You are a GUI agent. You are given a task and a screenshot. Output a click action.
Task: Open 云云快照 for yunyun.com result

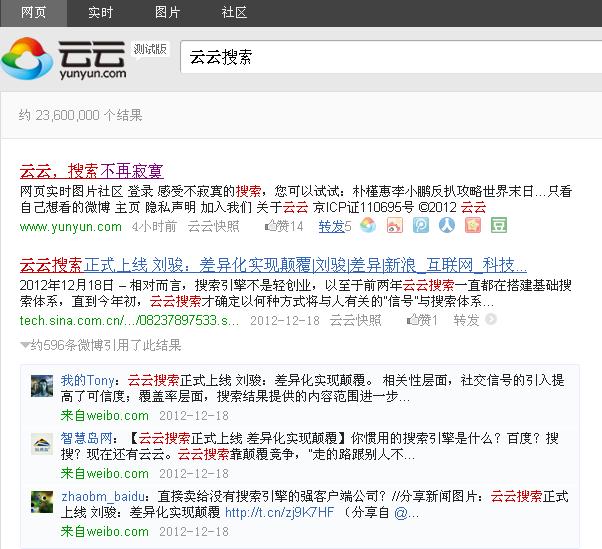pyautogui.click(x=213, y=227)
